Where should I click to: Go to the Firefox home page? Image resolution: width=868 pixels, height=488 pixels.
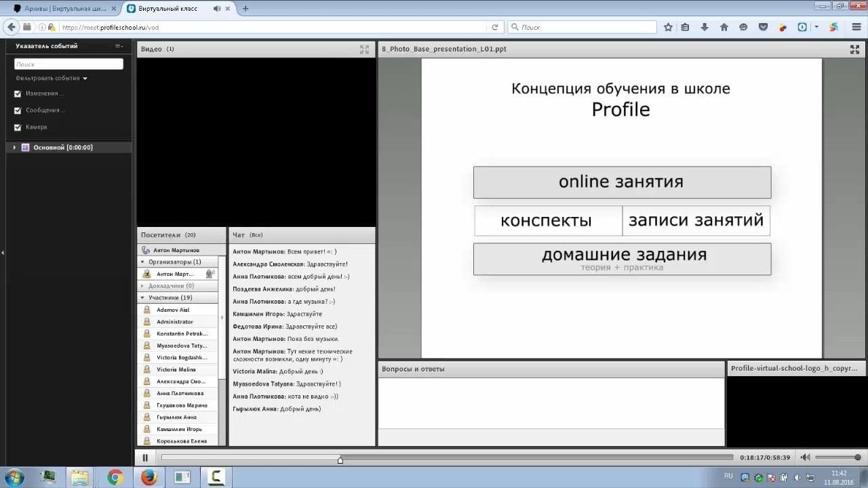pyautogui.click(x=724, y=27)
